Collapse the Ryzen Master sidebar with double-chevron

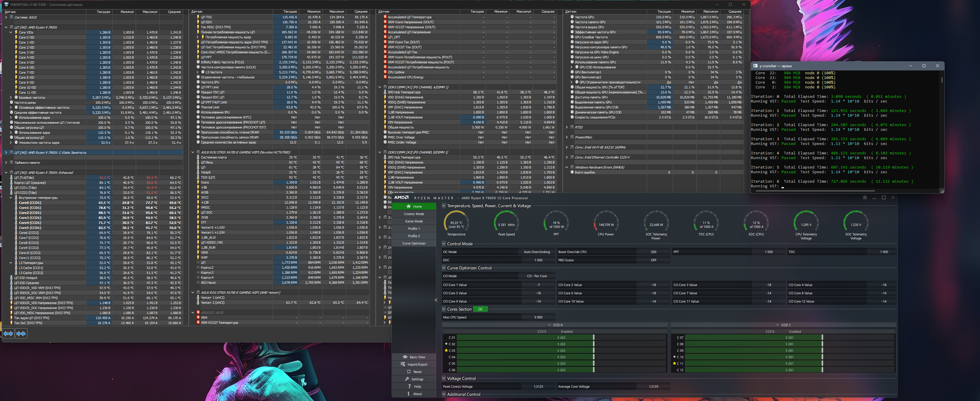[x=436, y=300]
